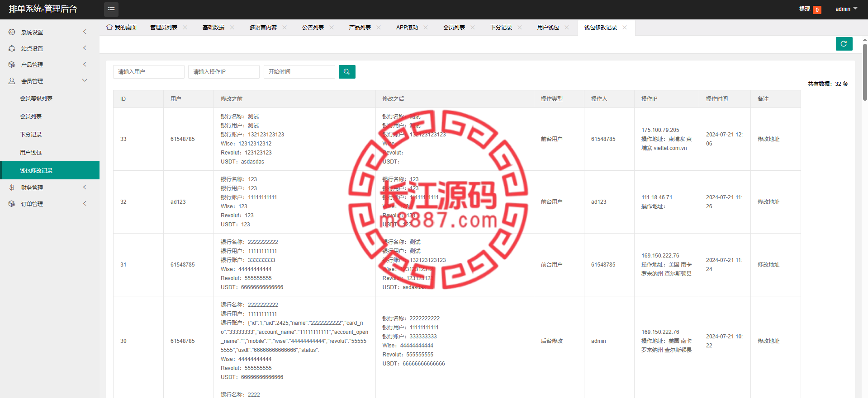Click 后台修改 in row 30
868x398 pixels.
(x=552, y=341)
